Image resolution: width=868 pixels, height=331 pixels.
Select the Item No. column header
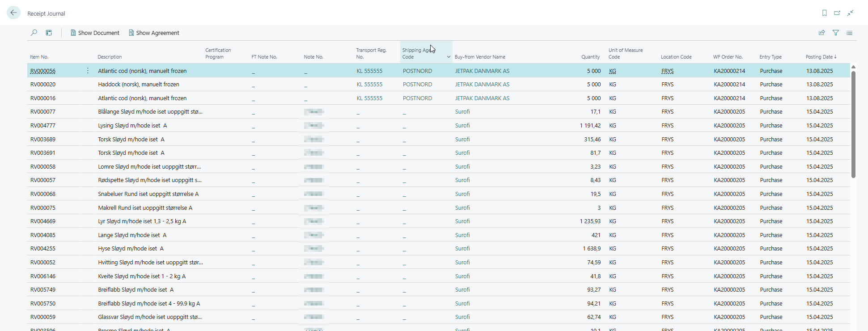(39, 57)
